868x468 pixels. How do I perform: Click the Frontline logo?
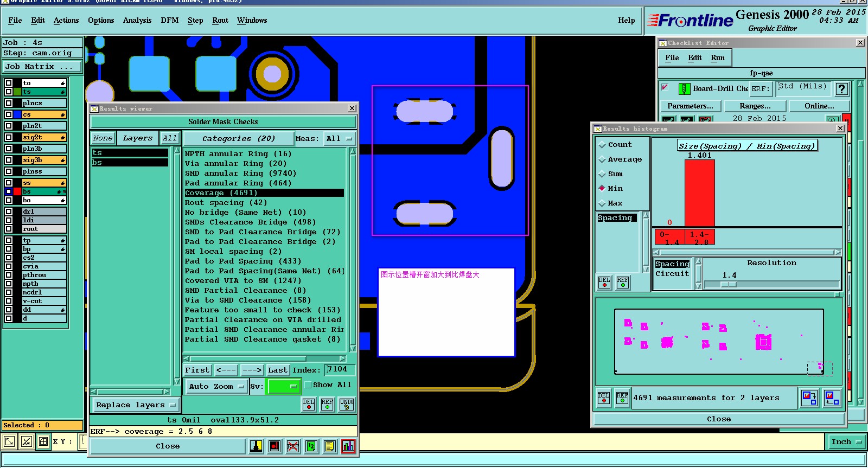click(691, 21)
